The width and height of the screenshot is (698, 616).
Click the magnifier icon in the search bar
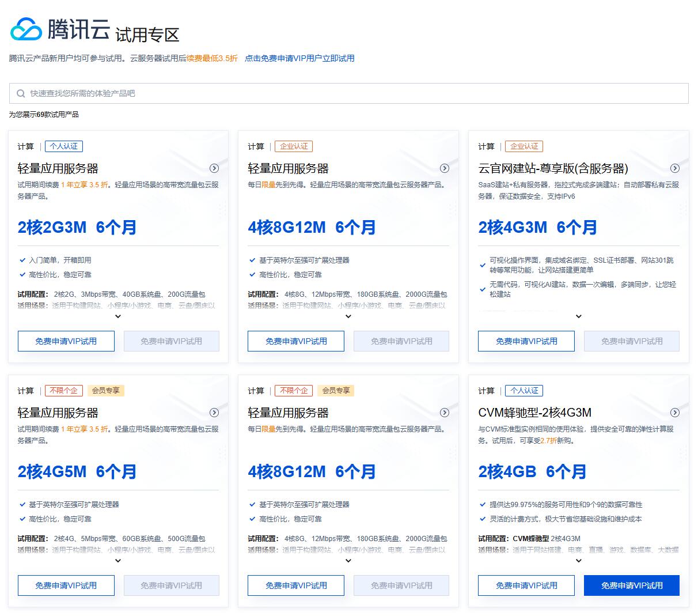click(21, 93)
